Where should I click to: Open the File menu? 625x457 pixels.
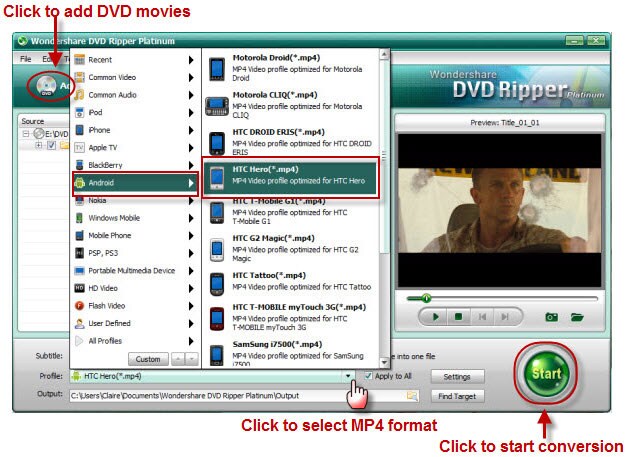pyautogui.click(x=26, y=59)
